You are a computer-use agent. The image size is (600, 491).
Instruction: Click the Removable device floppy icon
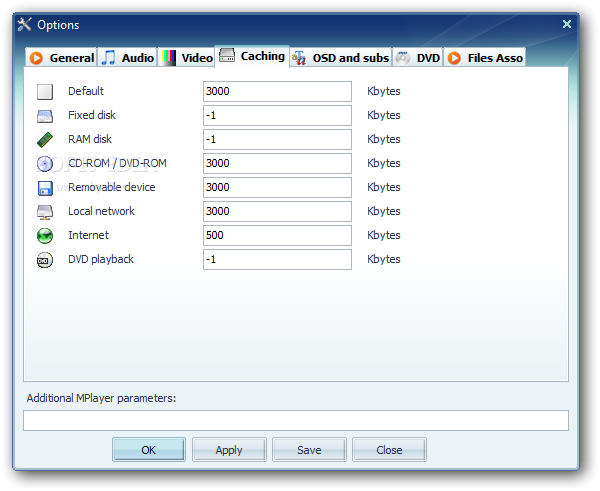pos(45,188)
